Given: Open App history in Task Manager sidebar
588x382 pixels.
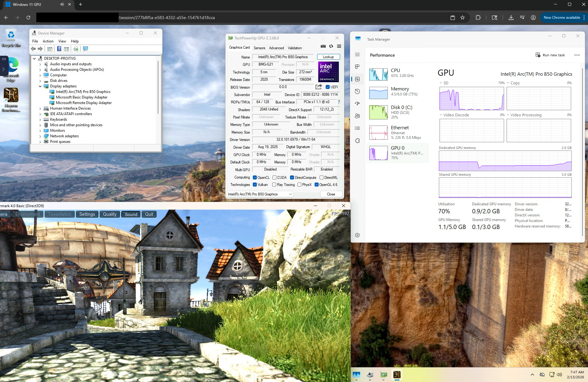Looking at the screenshot, I should click(x=357, y=91).
